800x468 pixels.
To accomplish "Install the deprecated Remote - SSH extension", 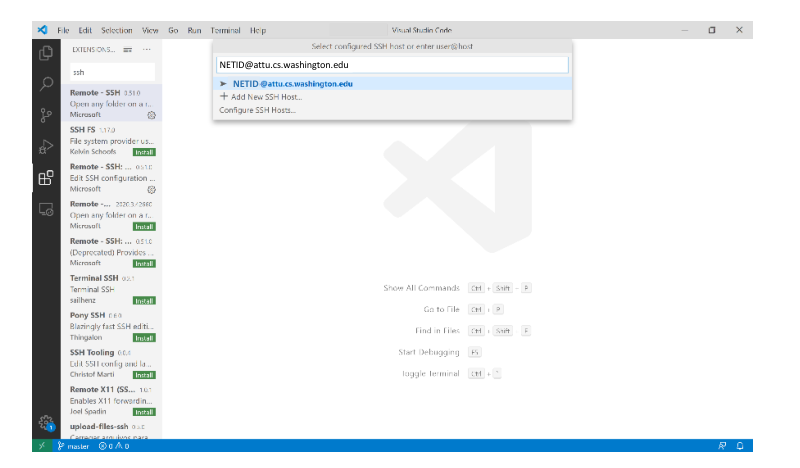I will 144,263.
